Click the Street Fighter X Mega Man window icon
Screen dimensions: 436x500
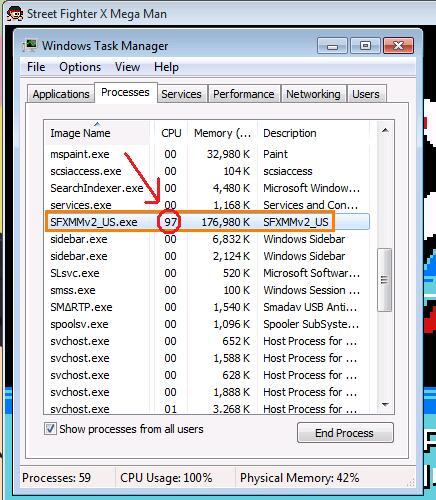14,14
